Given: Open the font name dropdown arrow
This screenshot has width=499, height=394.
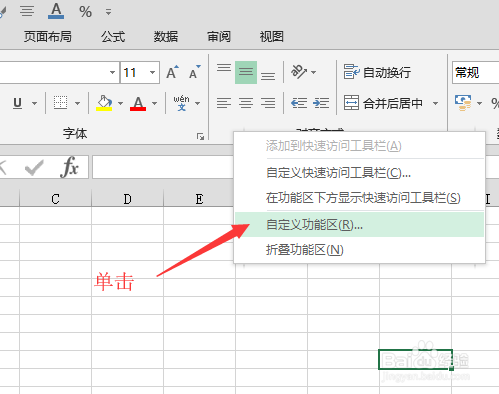Looking at the screenshot, I should coord(112,72).
